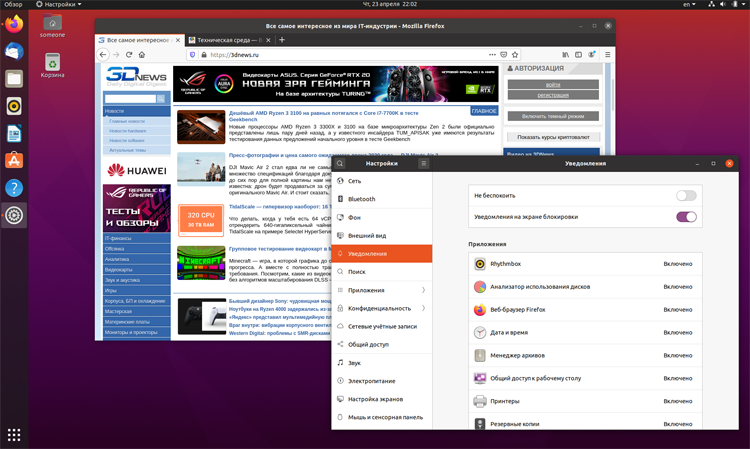
Task: Launch Rhythmbox from the dock
Action: pos(14,106)
